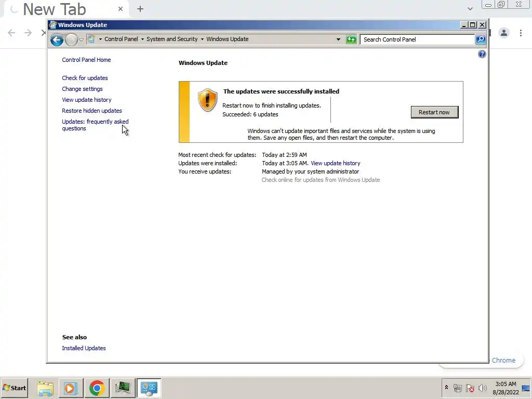Open Chrome three-dot menu
Screen dimensions: 532x399
[x=521, y=33]
